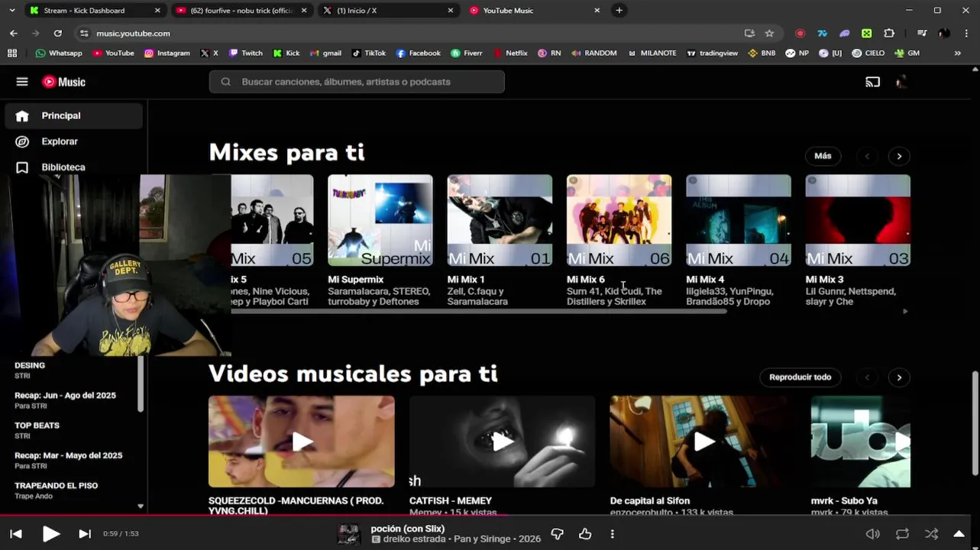Toggle shuffle playback

[x=931, y=534]
